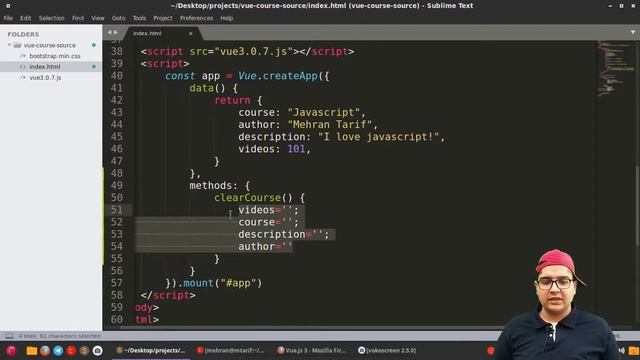Toggle sidebar with status bar panel icon

tap(9, 336)
